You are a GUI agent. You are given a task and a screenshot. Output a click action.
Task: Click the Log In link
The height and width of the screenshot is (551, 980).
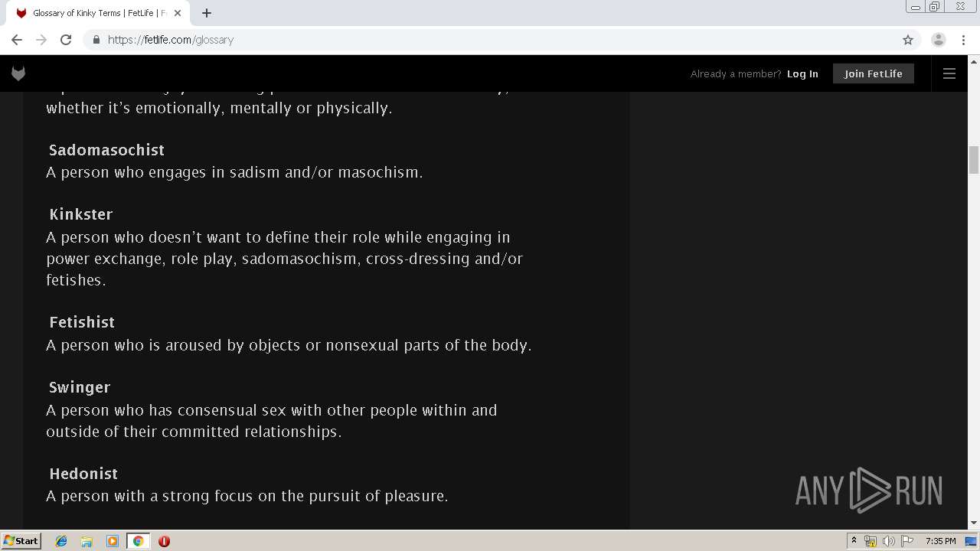(x=802, y=73)
